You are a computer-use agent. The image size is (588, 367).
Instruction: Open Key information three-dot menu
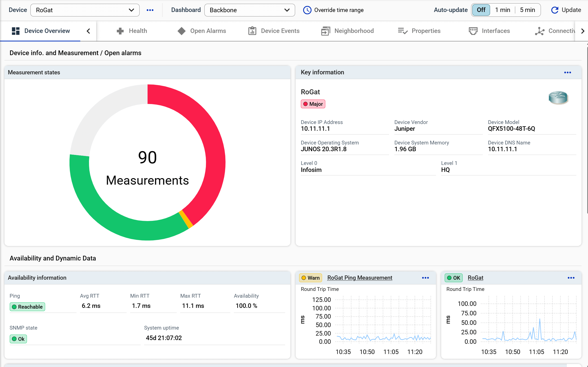tap(568, 73)
